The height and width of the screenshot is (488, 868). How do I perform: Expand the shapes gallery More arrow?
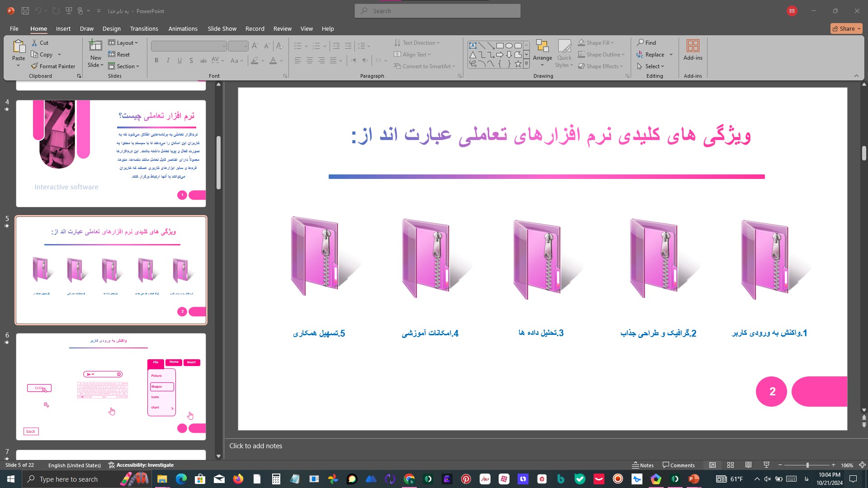click(526, 64)
